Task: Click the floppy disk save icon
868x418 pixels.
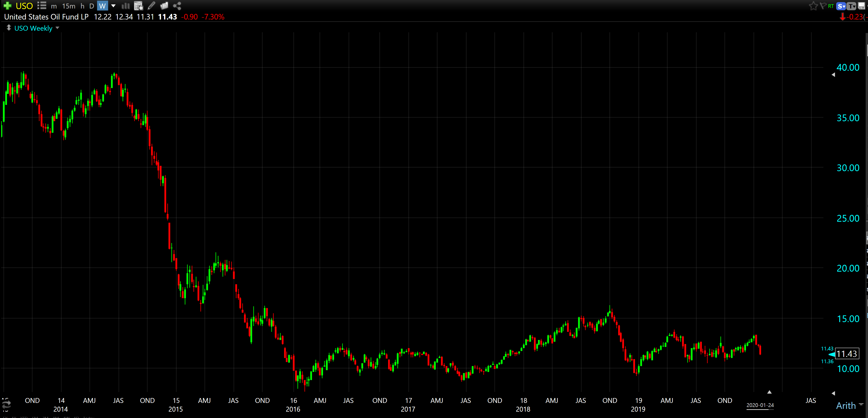Action: (x=861, y=6)
